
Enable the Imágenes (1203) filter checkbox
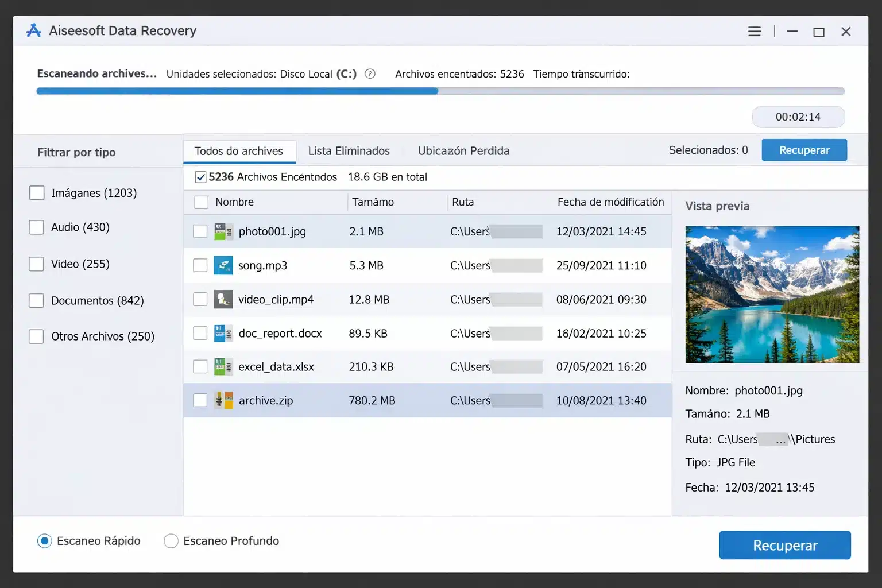[36, 193]
